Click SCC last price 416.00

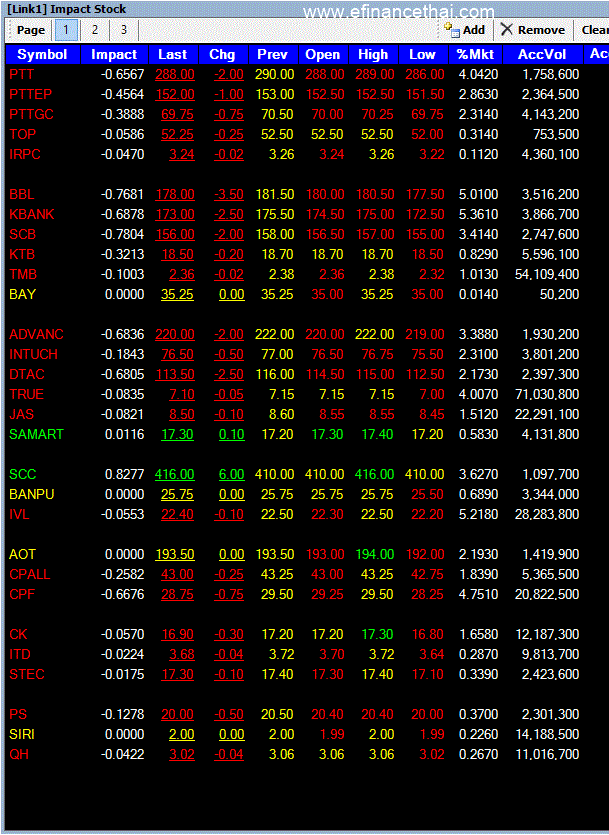click(175, 474)
